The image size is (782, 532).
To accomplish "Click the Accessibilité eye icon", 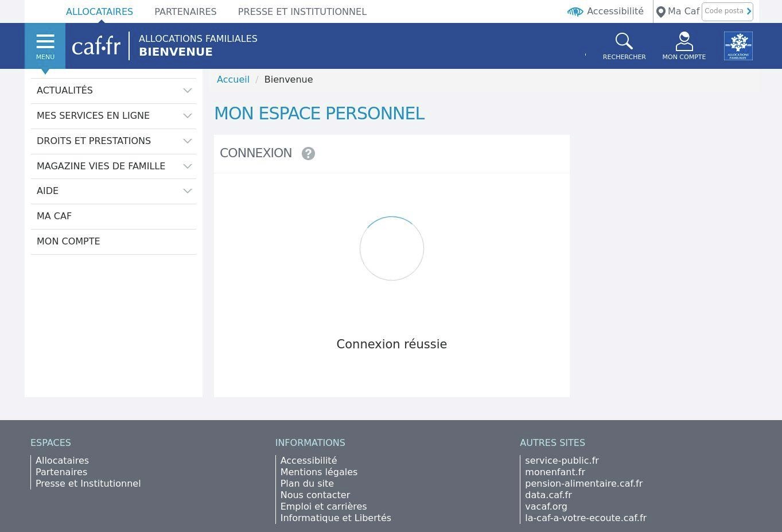I will pos(575,11).
